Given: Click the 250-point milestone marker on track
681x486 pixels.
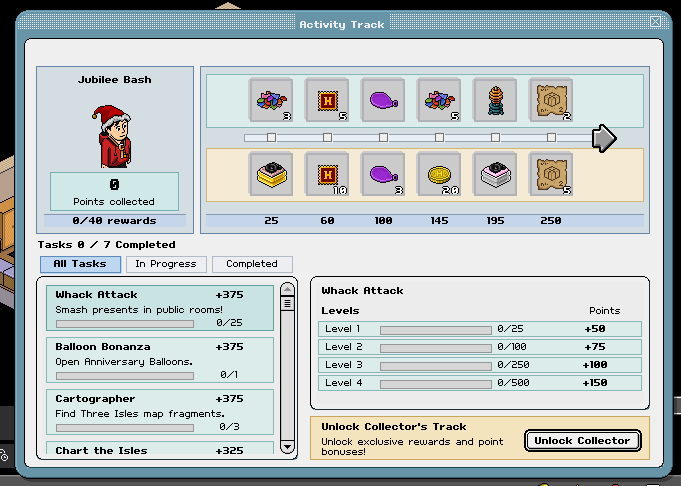Looking at the screenshot, I should pos(551,138).
